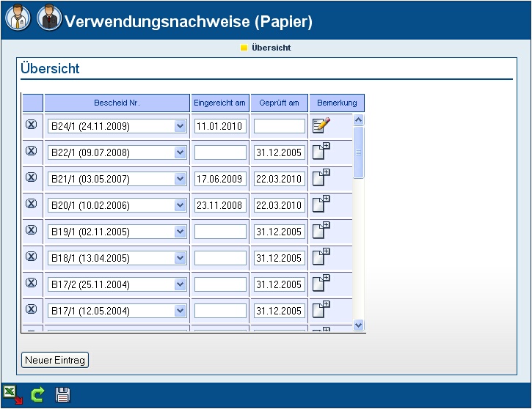Export the table to Excel
This screenshot has width=532, height=409.
pyautogui.click(x=13, y=395)
